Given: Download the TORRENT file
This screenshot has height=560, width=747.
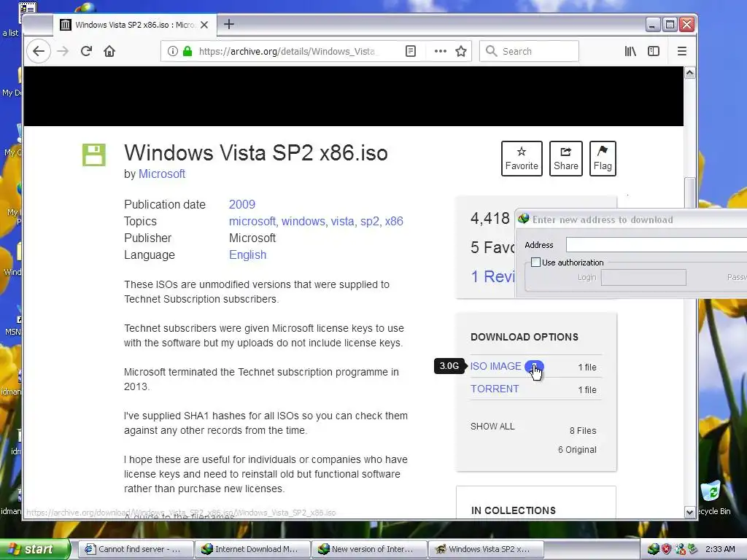Looking at the screenshot, I should [495, 389].
